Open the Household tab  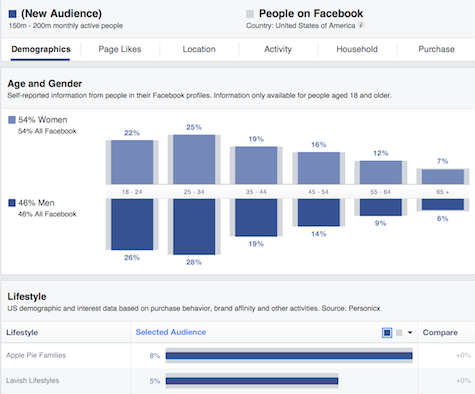(357, 49)
